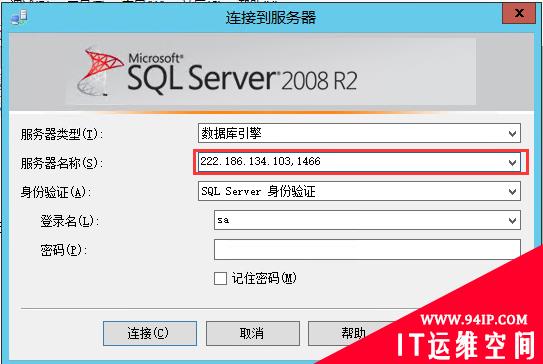
Task: Click the 连接(C) button
Action: click(150, 333)
